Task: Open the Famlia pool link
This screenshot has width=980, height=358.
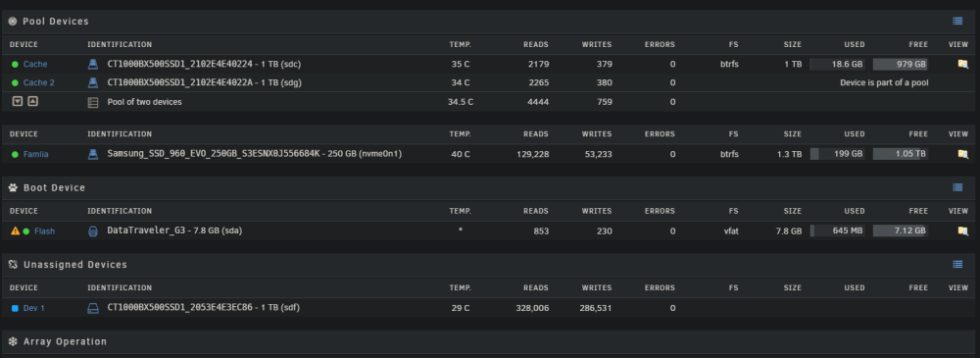Action: click(35, 154)
